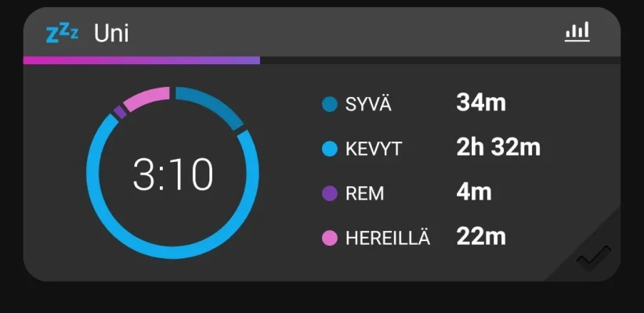This screenshot has height=313, width=644.
Task: Open the bar chart statistics icon
Action: (577, 32)
